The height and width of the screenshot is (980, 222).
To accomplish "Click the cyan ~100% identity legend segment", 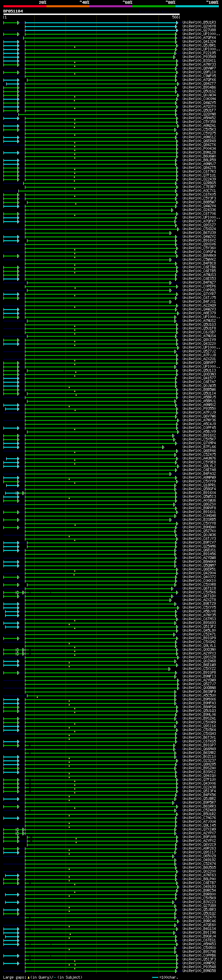I will 197,6.
